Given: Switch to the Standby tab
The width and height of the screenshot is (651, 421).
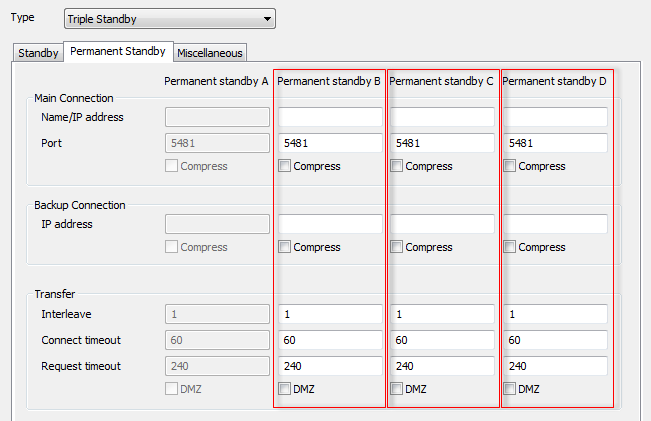Looking at the screenshot, I should click(38, 53).
